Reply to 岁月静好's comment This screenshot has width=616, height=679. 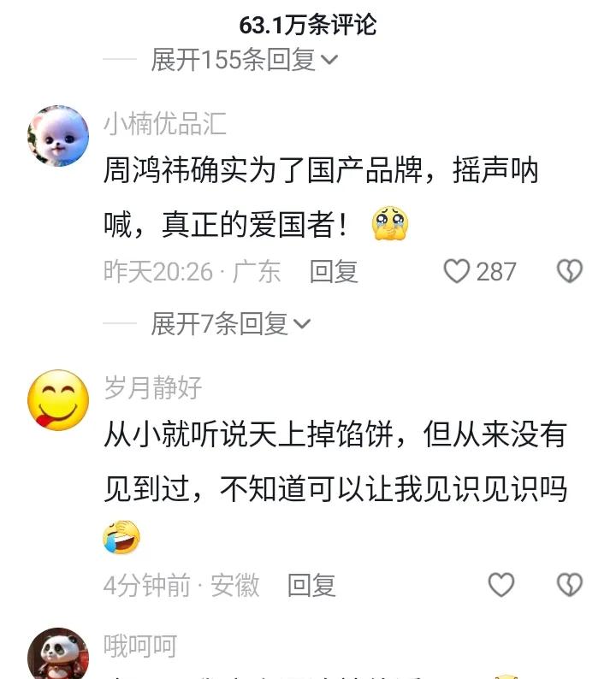pyautogui.click(x=311, y=585)
